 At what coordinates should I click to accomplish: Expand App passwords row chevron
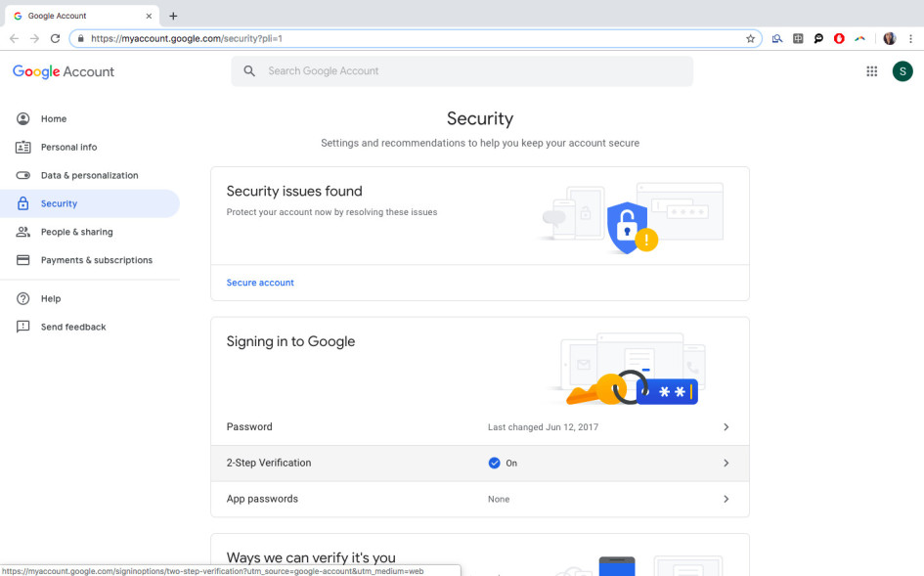(726, 499)
